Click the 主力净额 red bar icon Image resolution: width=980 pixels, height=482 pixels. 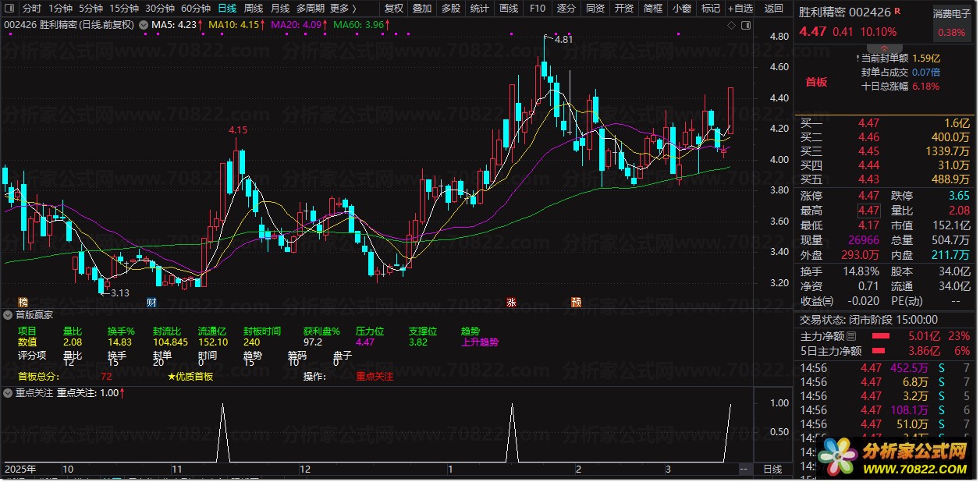pos(881,336)
